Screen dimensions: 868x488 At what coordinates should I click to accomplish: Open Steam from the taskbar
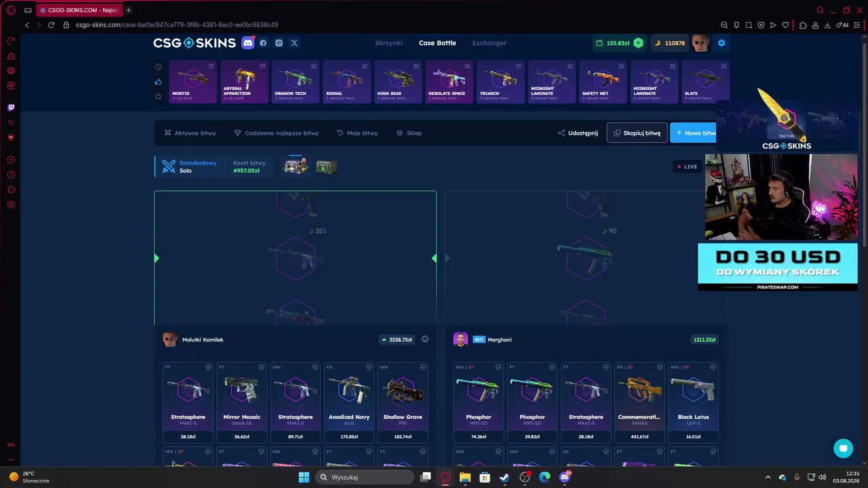pyautogui.click(x=505, y=477)
